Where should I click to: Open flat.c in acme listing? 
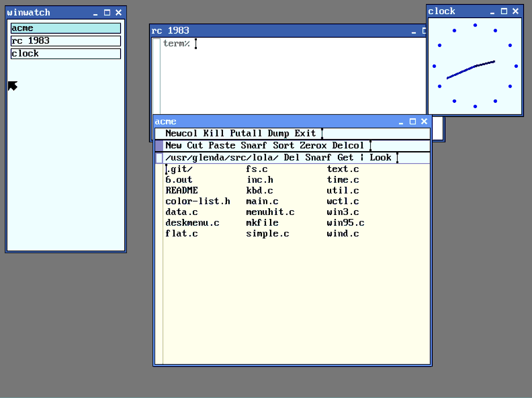click(x=182, y=234)
